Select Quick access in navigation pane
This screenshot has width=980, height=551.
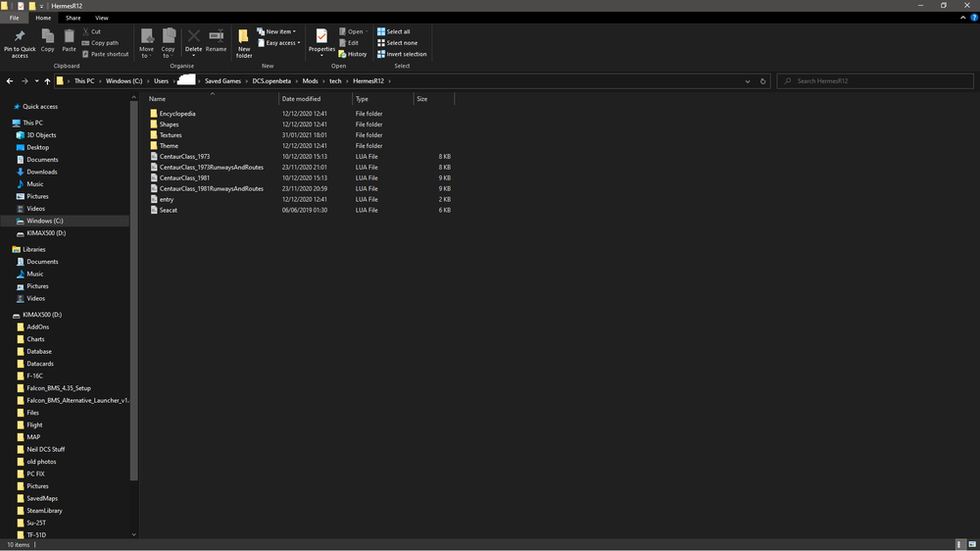40,106
